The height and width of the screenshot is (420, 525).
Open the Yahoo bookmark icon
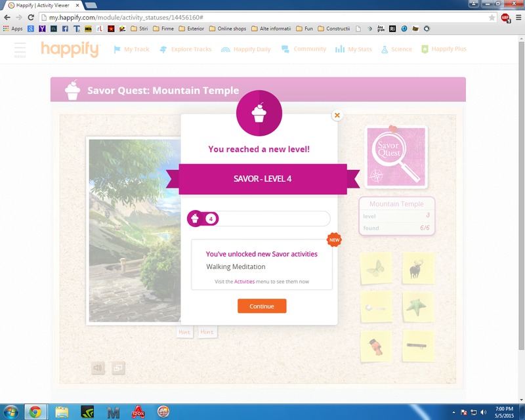[x=42, y=29]
